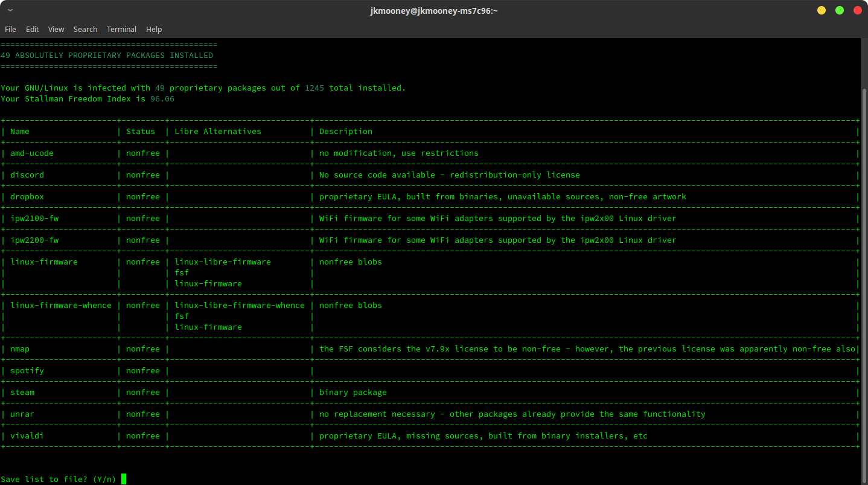The width and height of the screenshot is (868, 485).
Task: Open the Terminal menu
Action: [121, 29]
